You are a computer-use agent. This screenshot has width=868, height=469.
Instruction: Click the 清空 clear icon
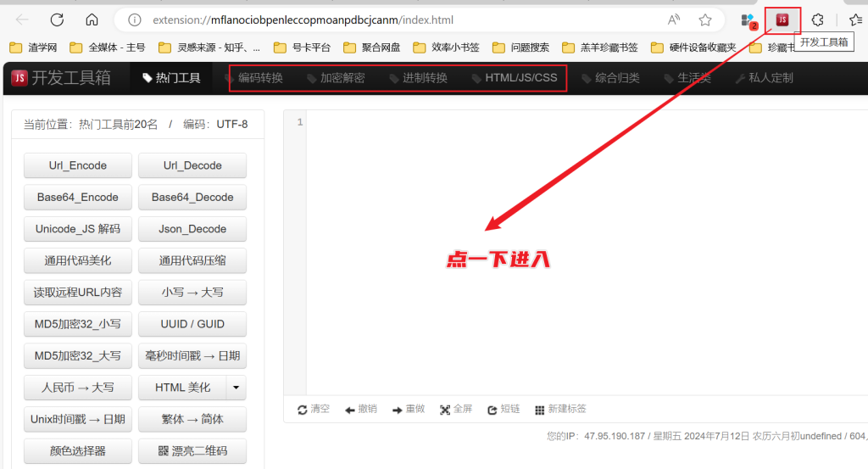(x=314, y=409)
